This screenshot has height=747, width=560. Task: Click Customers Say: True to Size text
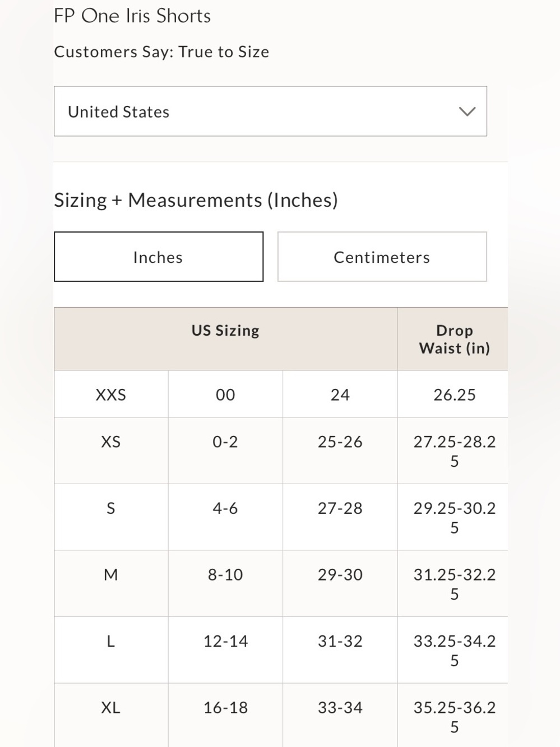click(161, 52)
